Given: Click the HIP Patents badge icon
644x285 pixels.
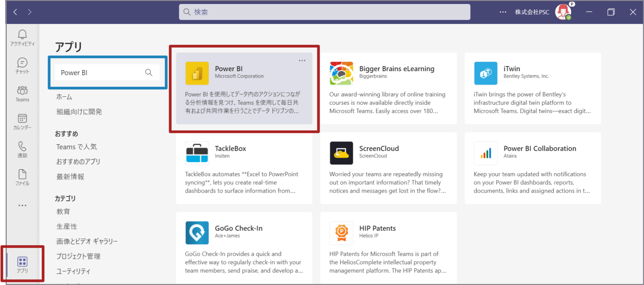Looking at the screenshot, I should point(341,233).
